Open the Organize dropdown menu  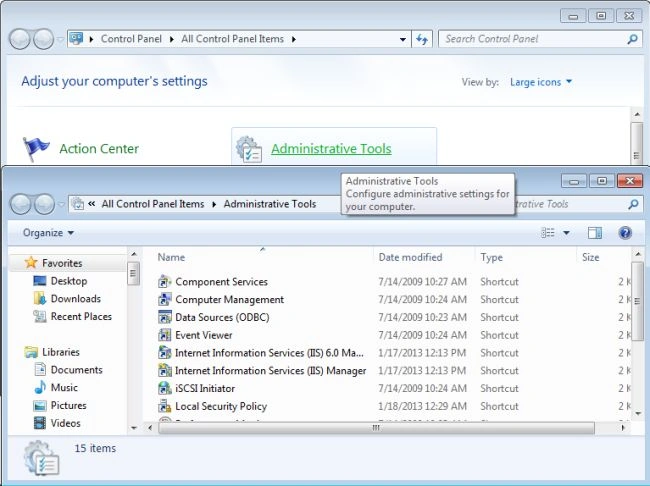48,233
